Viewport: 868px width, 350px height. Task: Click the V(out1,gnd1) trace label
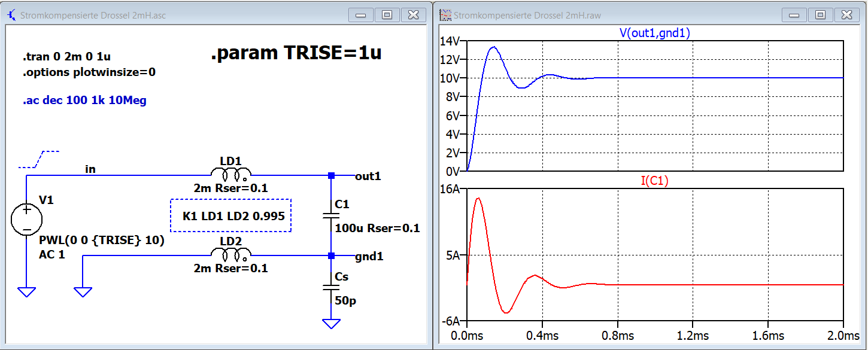coord(655,34)
